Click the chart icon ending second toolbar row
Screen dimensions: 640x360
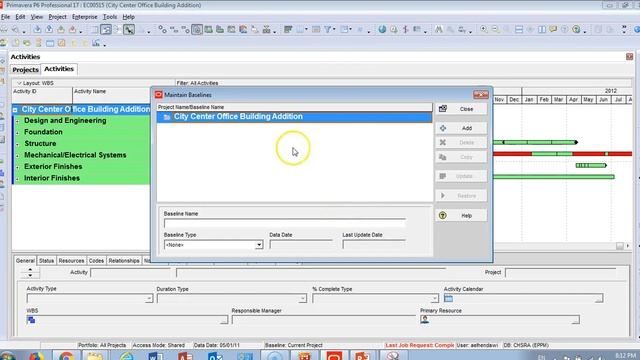coord(96,43)
